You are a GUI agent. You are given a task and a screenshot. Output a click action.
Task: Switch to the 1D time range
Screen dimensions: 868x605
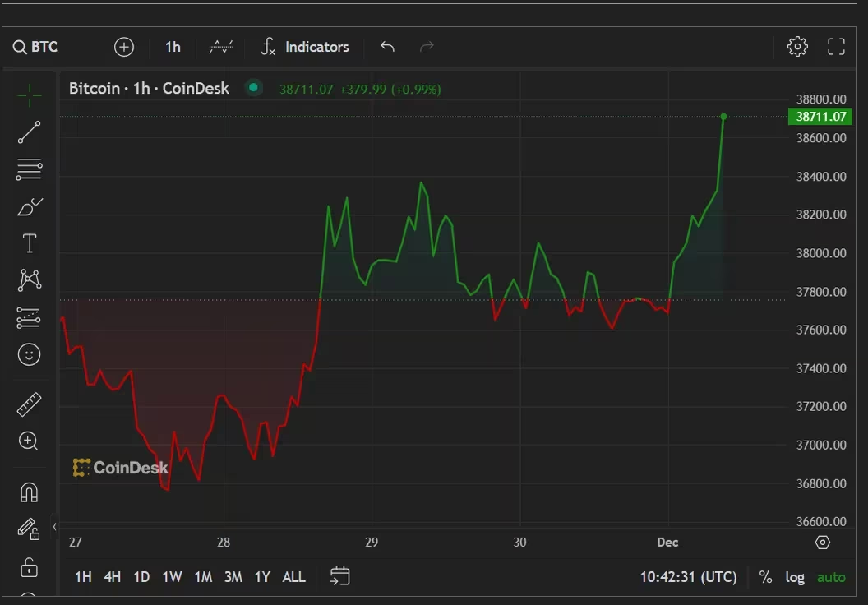pyautogui.click(x=141, y=577)
